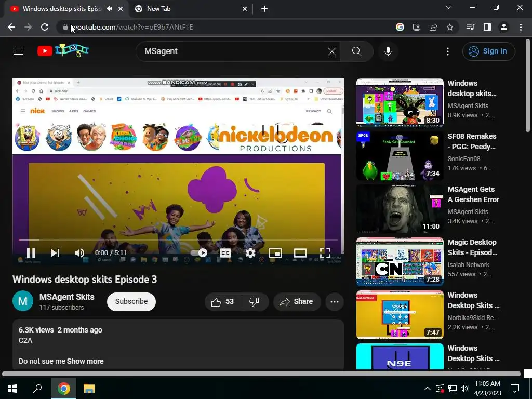Mute the video player volume
This screenshot has width=532, height=399.
[79, 253]
